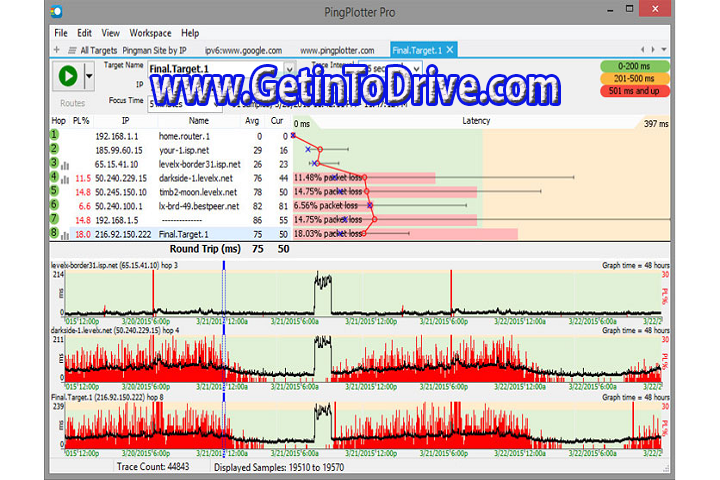Click the red 501 ms and up legend swatch
Image resolution: width=720 pixels, height=480 pixels.
pyautogui.click(x=634, y=91)
